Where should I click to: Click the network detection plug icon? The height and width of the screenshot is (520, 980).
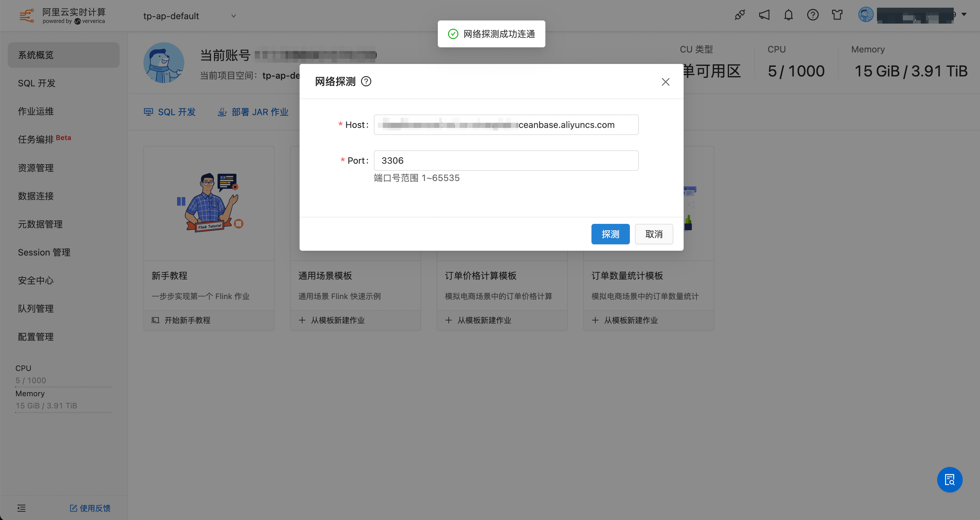click(x=740, y=15)
